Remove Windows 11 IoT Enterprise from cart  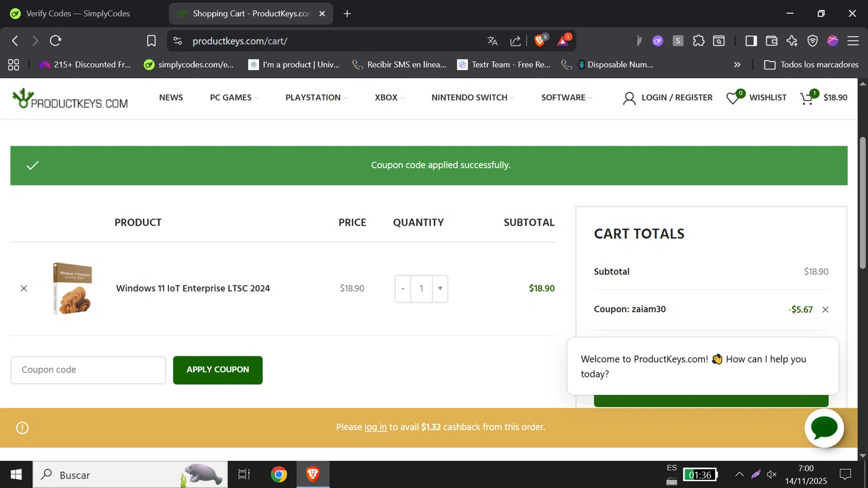tap(24, 288)
